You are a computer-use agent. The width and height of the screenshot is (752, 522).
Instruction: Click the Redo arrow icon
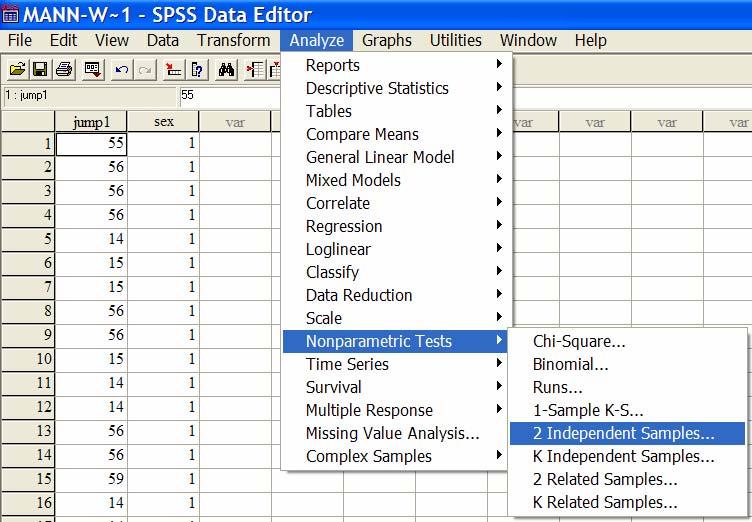(x=145, y=70)
